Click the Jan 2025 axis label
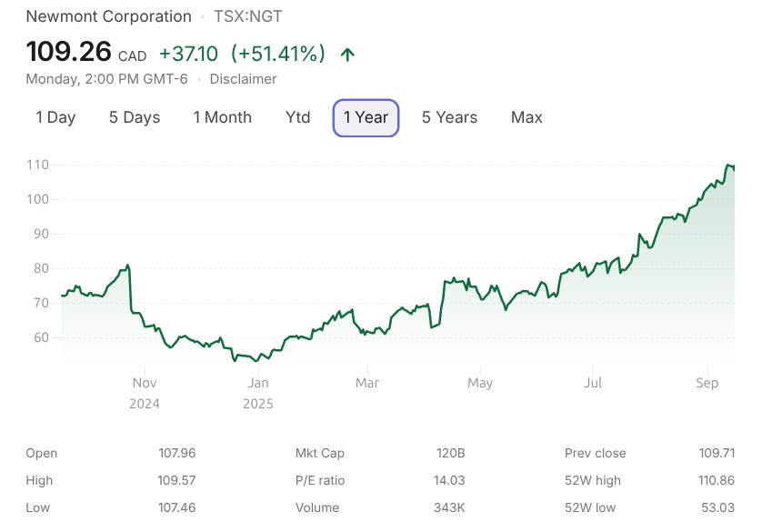Viewport: 772px width, 532px height. point(258,393)
